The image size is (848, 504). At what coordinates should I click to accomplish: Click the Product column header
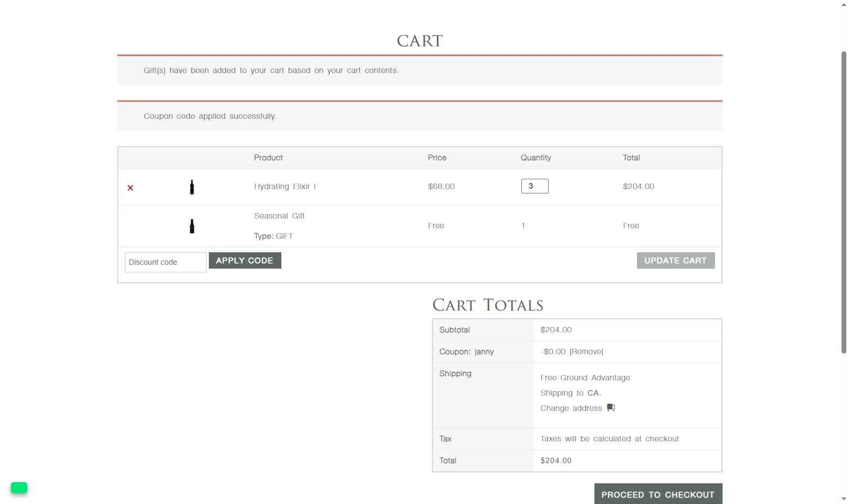point(268,157)
